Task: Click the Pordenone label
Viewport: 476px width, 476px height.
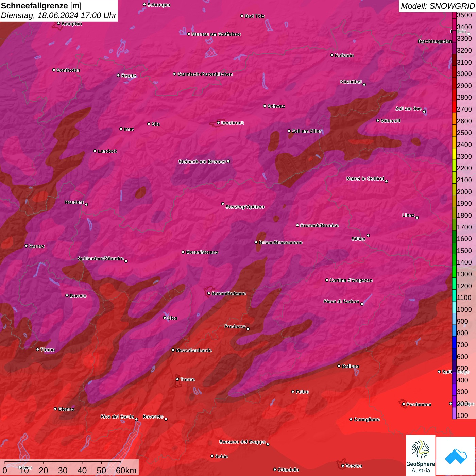Action: point(419,404)
